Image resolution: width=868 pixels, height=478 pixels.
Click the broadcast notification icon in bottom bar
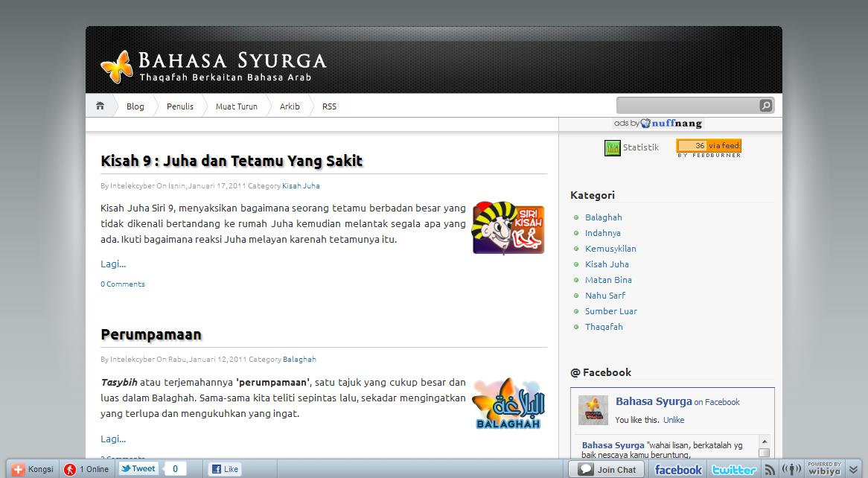pyautogui.click(x=791, y=469)
